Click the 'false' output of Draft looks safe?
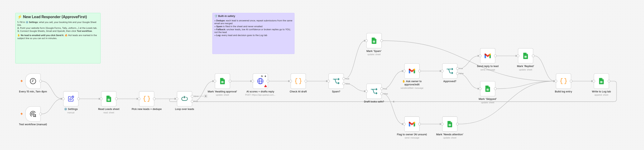644x150 pixels. [382, 94]
